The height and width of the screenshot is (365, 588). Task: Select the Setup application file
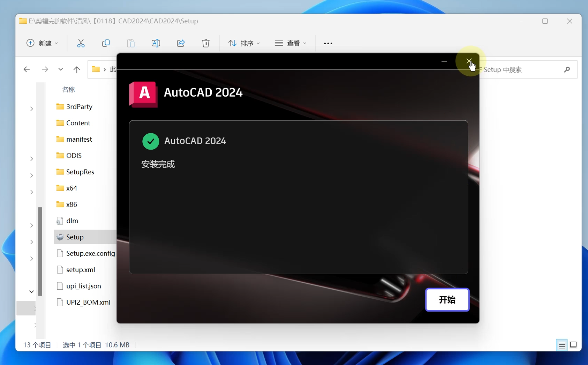[85, 237]
